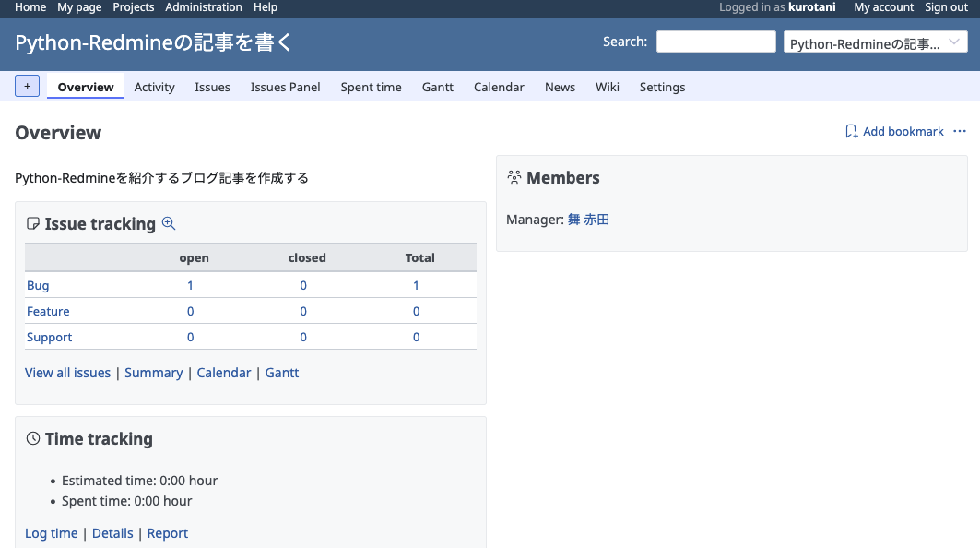980x548 pixels.
Task: Open the Feature tracker link
Action: (48, 311)
